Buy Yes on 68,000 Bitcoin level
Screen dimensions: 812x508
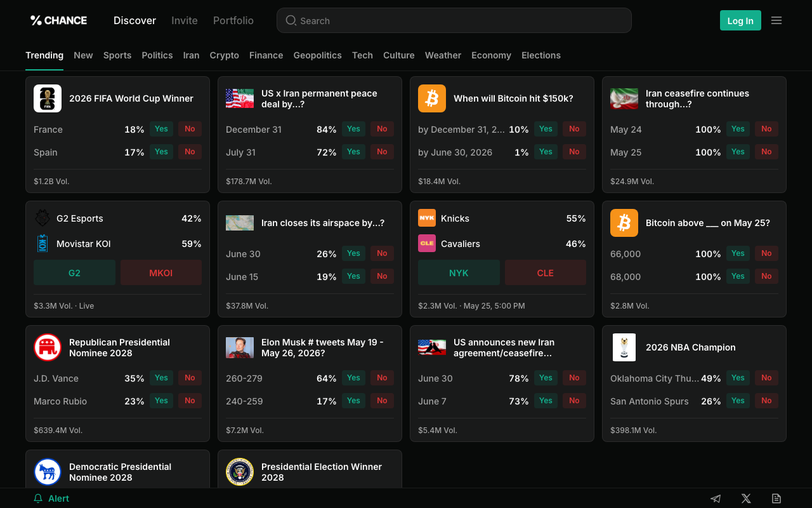click(x=738, y=276)
